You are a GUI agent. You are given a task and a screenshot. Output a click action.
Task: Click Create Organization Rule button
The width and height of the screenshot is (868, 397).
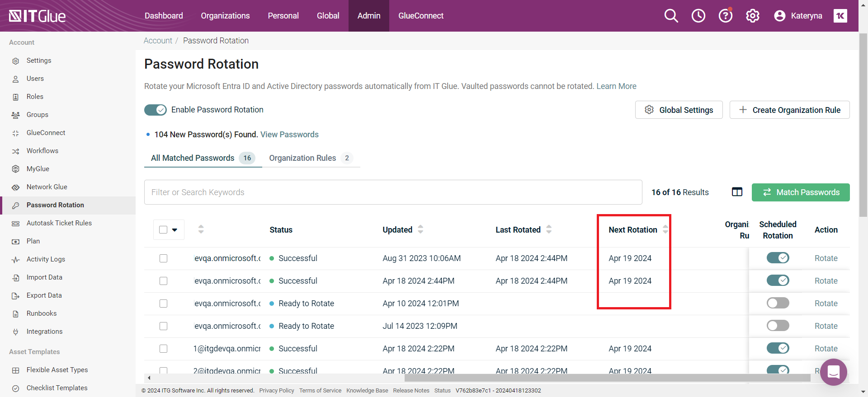(x=789, y=110)
